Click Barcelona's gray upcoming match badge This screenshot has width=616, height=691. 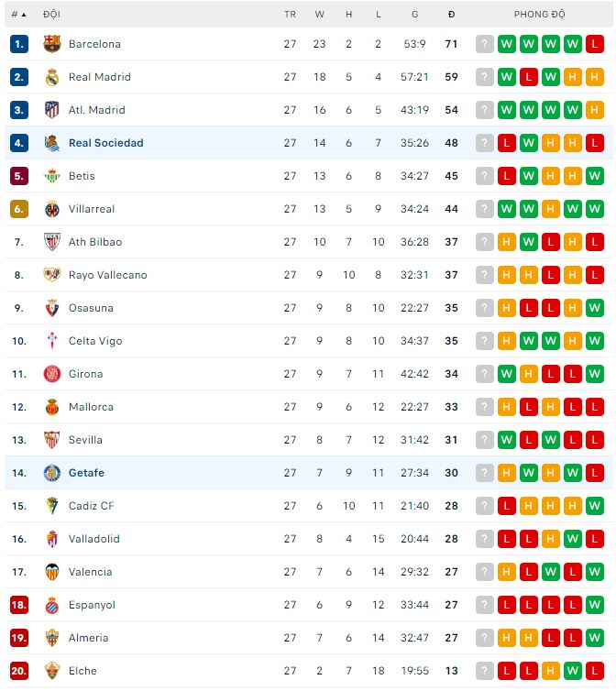pyautogui.click(x=485, y=44)
